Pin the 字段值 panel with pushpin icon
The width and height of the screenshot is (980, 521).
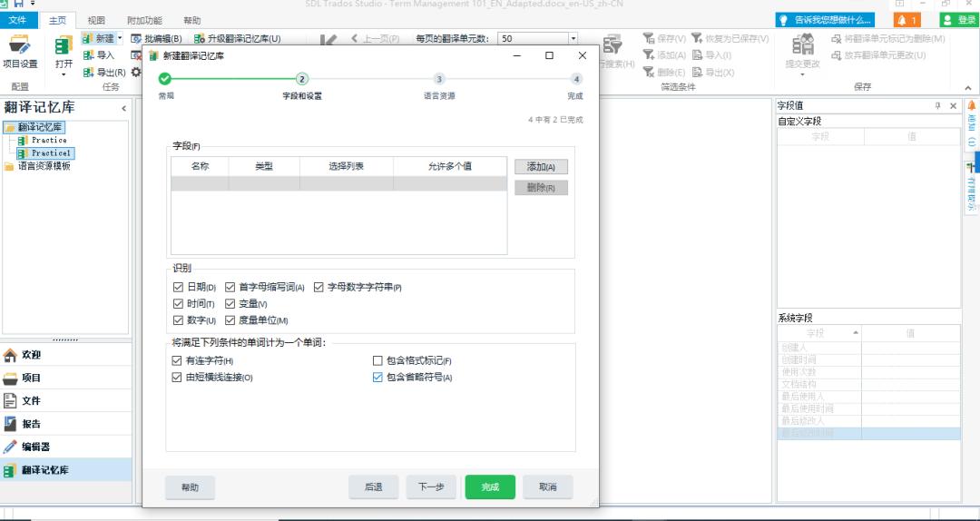pyautogui.click(x=937, y=106)
